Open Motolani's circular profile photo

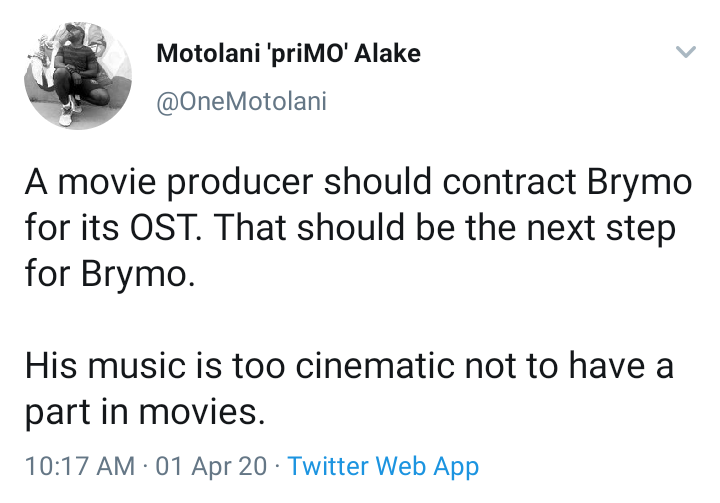tap(78, 76)
